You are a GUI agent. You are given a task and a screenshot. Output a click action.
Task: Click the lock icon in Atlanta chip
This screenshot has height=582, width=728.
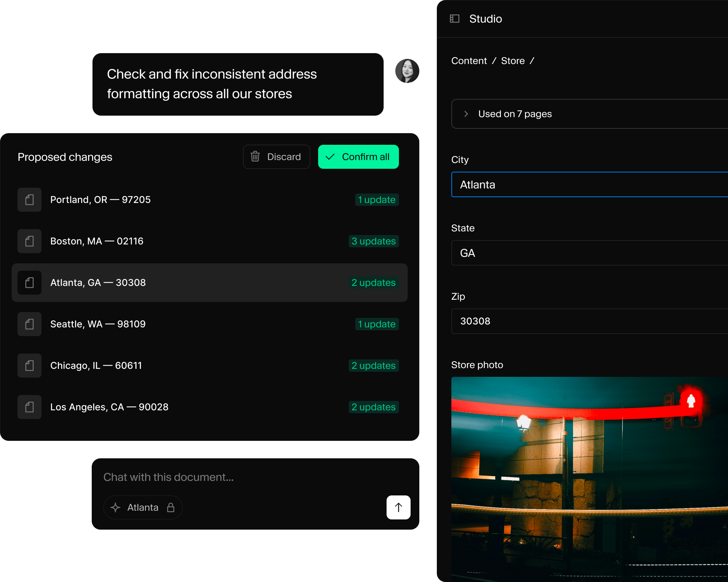click(171, 507)
